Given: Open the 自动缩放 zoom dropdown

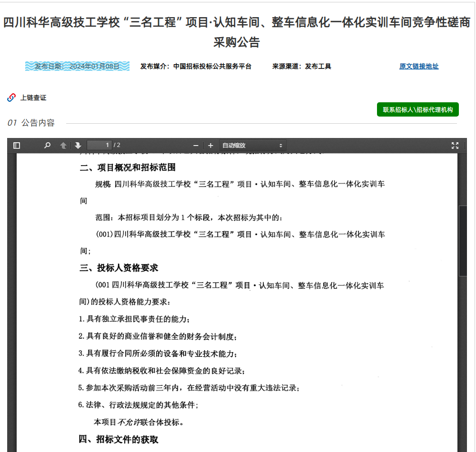Looking at the screenshot, I should coord(253,146).
